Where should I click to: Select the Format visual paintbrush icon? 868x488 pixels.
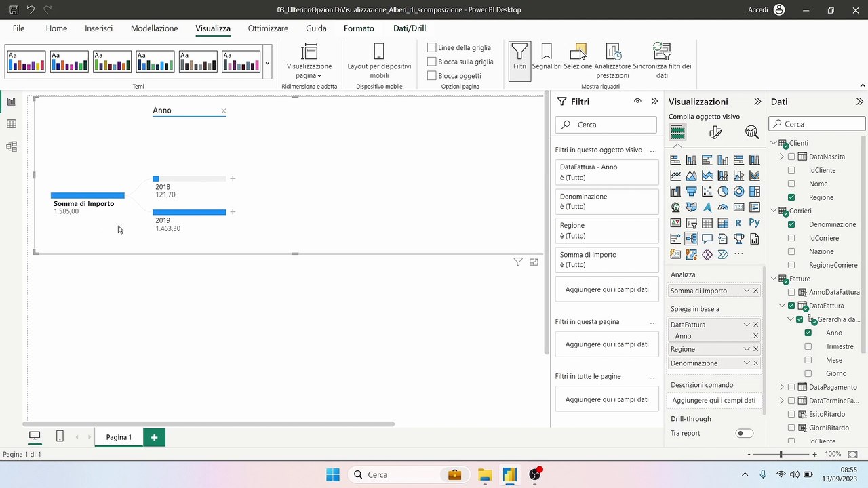pos(715,132)
